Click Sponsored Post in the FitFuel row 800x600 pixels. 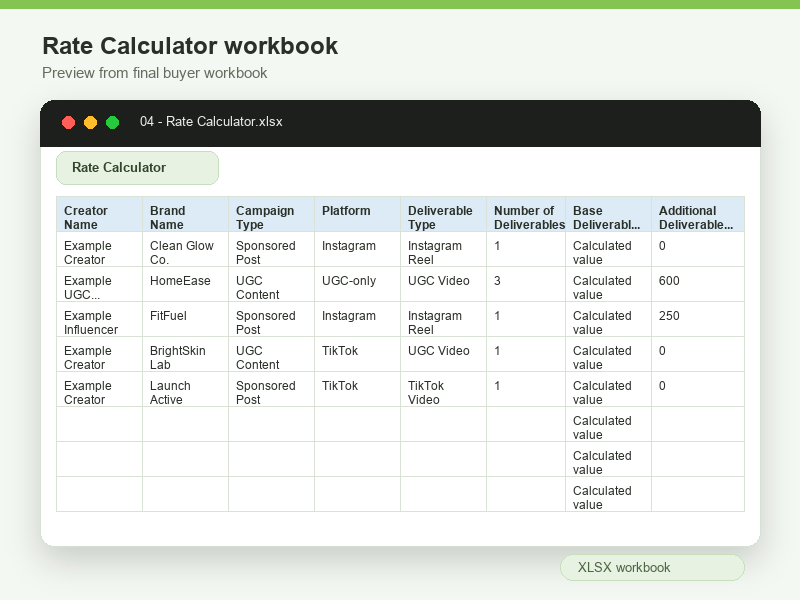(x=271, y=319)
